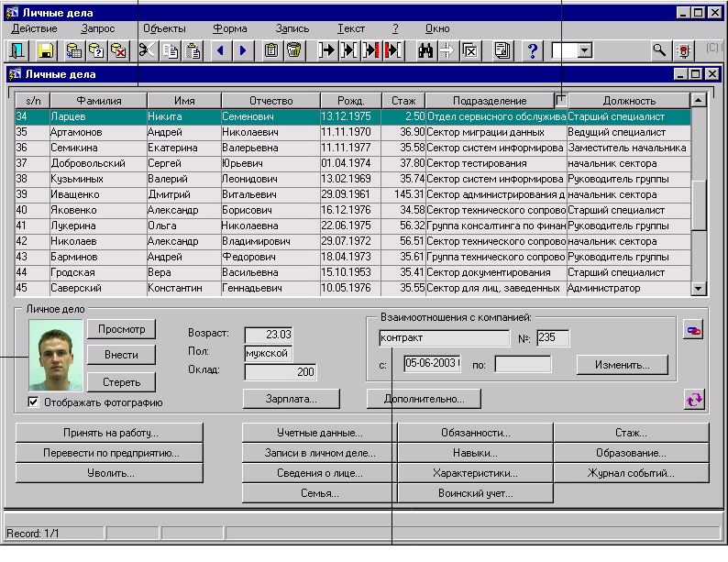Click the stacked pages list icon
728x562 pixels.
tap(502, 50)
